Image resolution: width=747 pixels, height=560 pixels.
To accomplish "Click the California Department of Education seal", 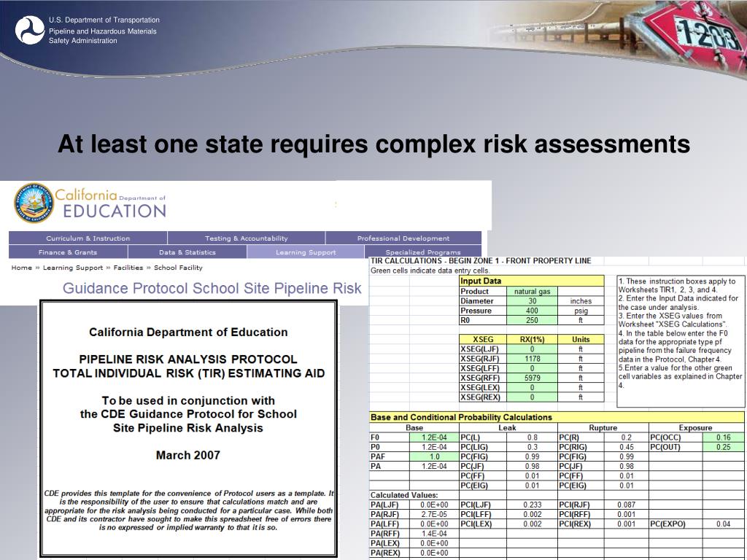I will pyautogui.click(x=34, y=203).
